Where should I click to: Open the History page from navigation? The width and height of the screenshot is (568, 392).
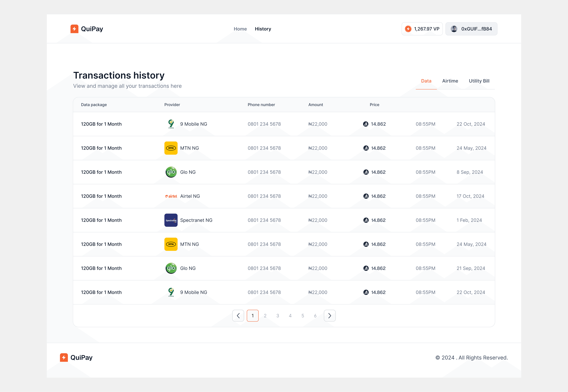[x=263, y=29]
